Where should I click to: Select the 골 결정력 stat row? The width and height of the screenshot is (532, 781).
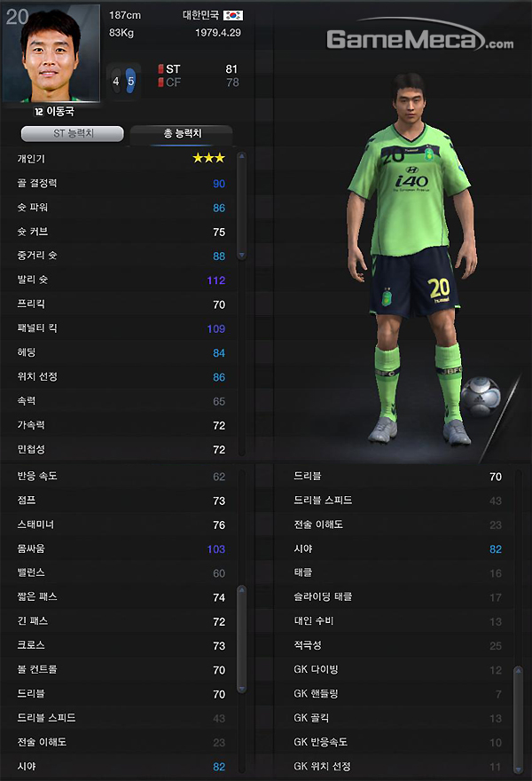point(120,184)
